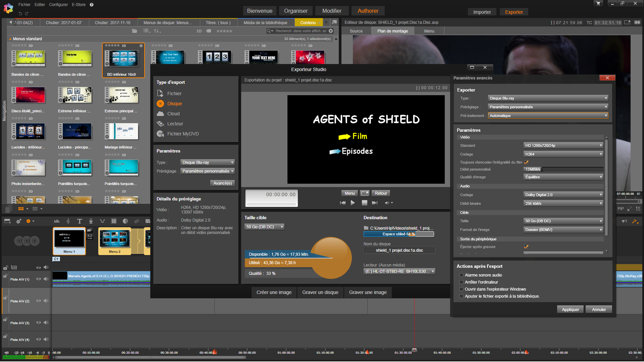Open the audio mixer bars icon
The height and width of the screenshot is (362, 644).
pos(57,221)
